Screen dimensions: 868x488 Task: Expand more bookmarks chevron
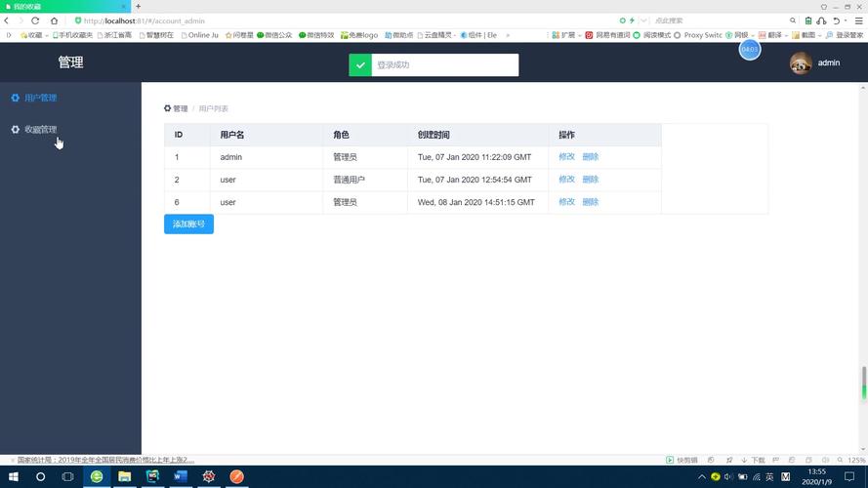tap(508, 35)
